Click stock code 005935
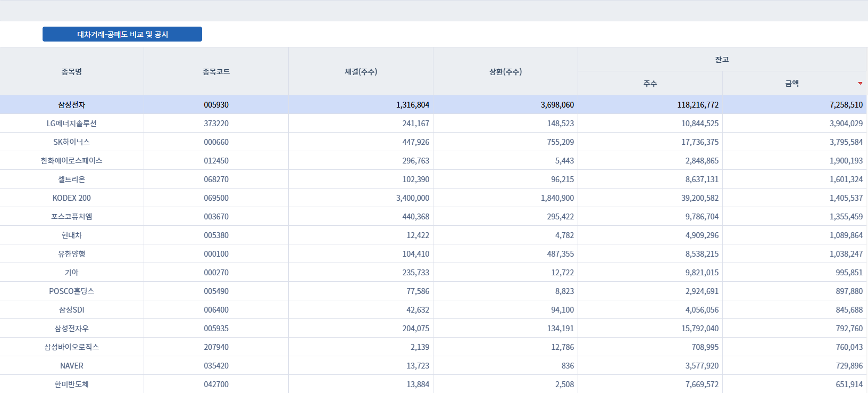 coord(216,329)
